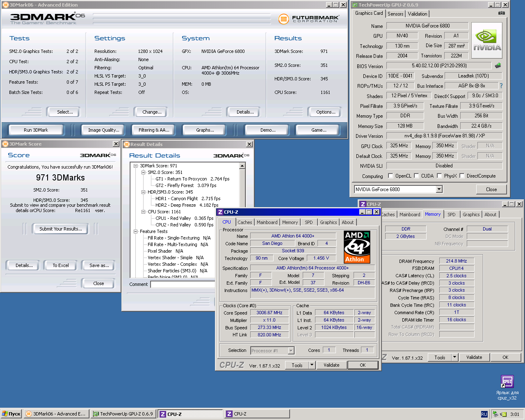Toggle the PhysX checkbox
The image size is (525, 420).
tap(439, 176)
